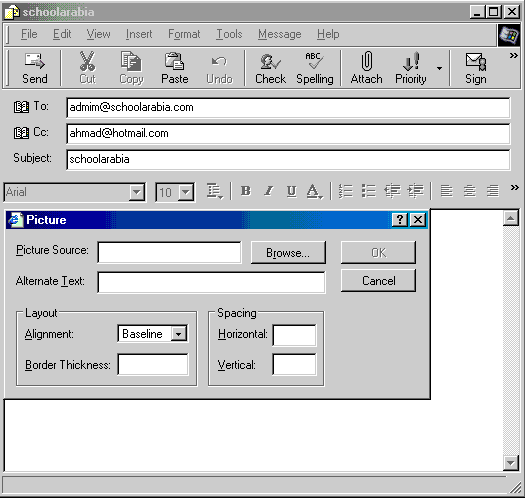The width and height of the screenshot is (525, 498).
Task: Show more main toolbar buttons chevron
Action: [x=514, y=56]
